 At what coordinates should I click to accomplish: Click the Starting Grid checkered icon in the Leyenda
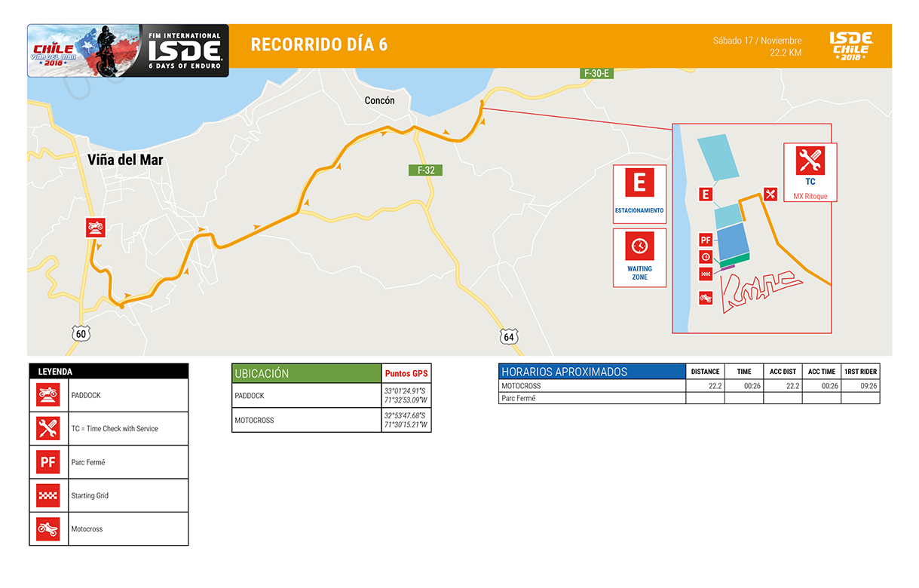tap(48, 495)
